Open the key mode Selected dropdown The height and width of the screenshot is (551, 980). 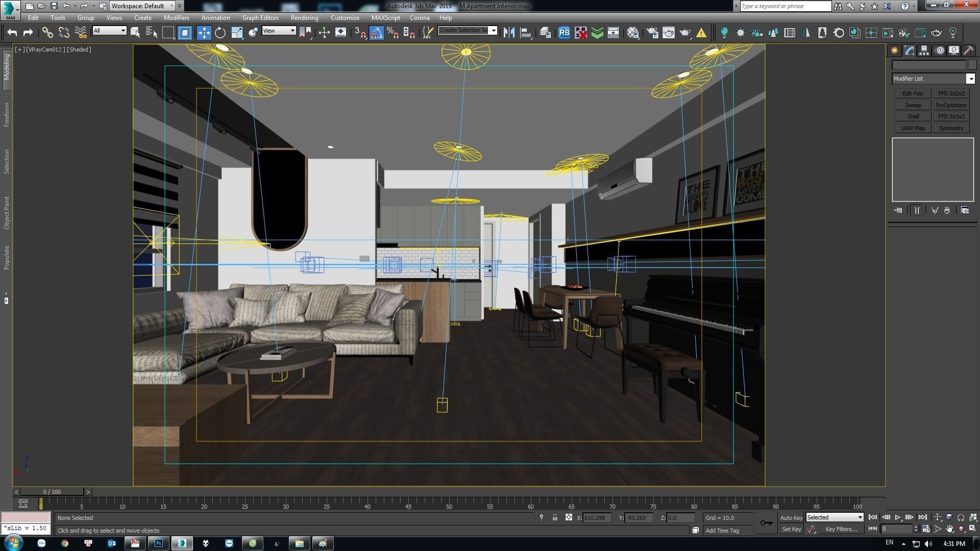point(835,517)
